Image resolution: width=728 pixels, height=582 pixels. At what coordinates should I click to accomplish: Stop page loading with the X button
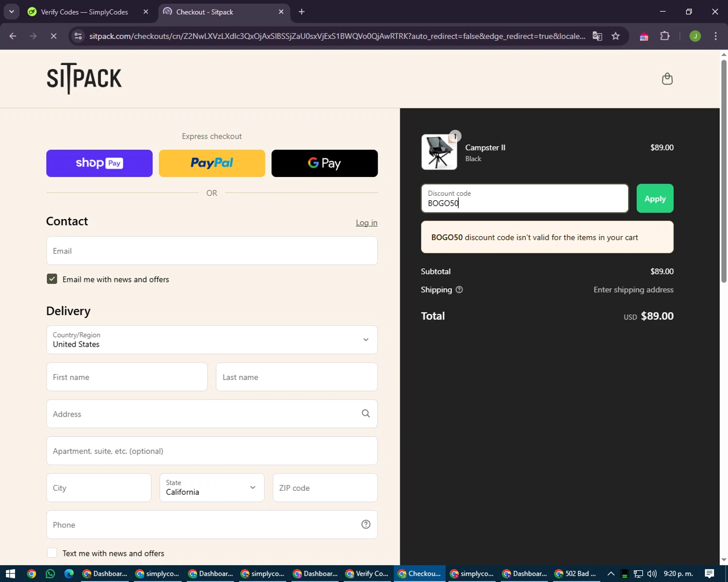click(x=53, y=36)
